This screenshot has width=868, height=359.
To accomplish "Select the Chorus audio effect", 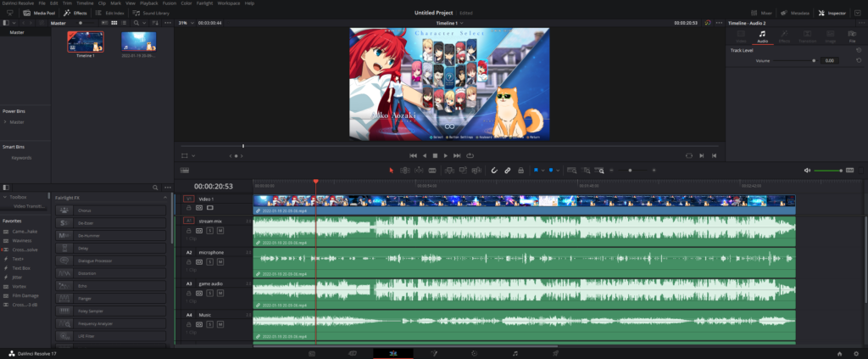I will pos(111,210).
